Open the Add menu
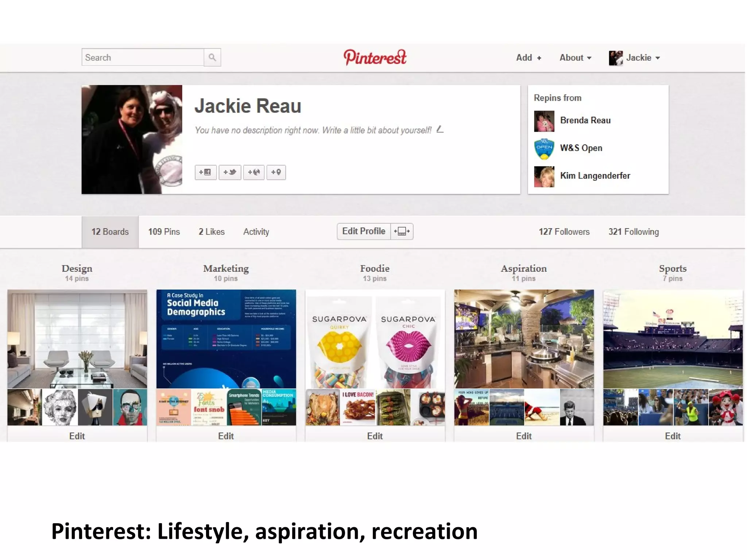Image resolution: width=747 pixels, height=560 pixels. tap(529, 58)
